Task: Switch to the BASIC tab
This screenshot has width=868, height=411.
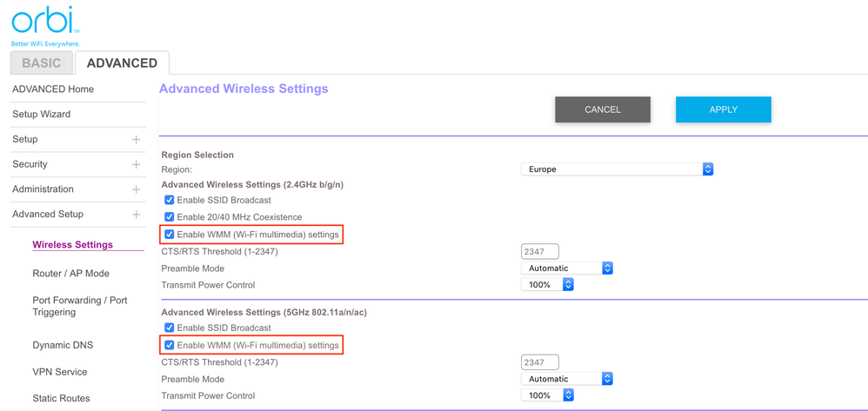Action: [41, 63]
